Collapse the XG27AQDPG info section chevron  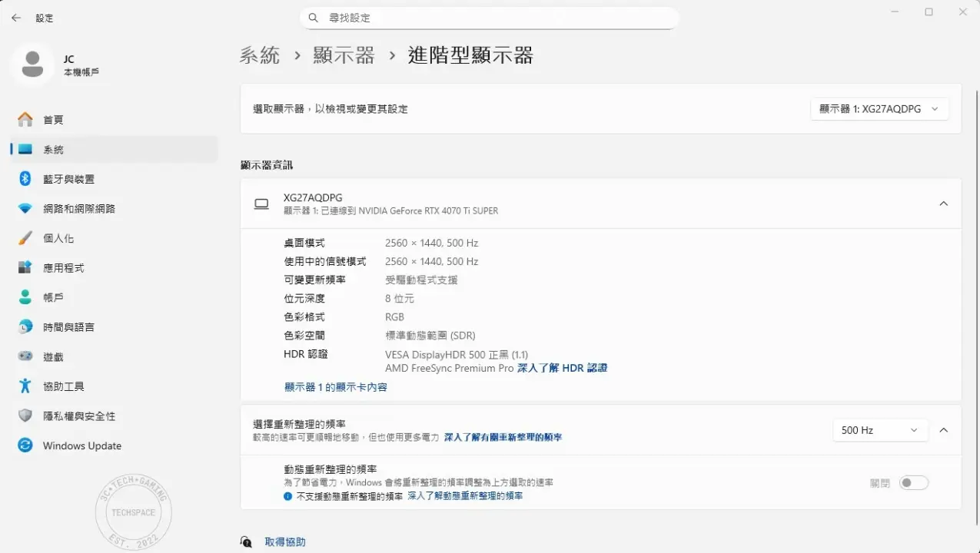944,204
